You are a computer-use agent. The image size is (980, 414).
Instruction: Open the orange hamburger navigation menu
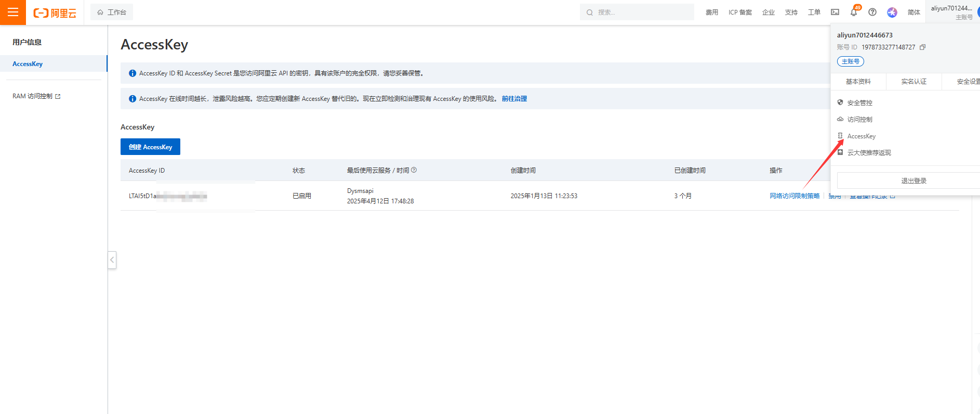[13, 12]
